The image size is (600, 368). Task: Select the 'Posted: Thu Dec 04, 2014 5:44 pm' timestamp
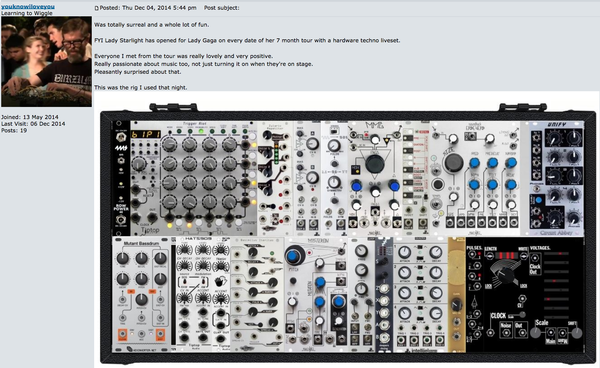pyautogui.click(x=148, y=8)
